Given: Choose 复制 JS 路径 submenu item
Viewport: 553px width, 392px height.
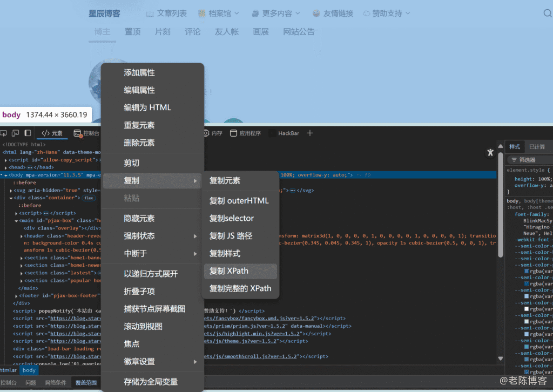Looking at the screenshot, I should [240, 236].
